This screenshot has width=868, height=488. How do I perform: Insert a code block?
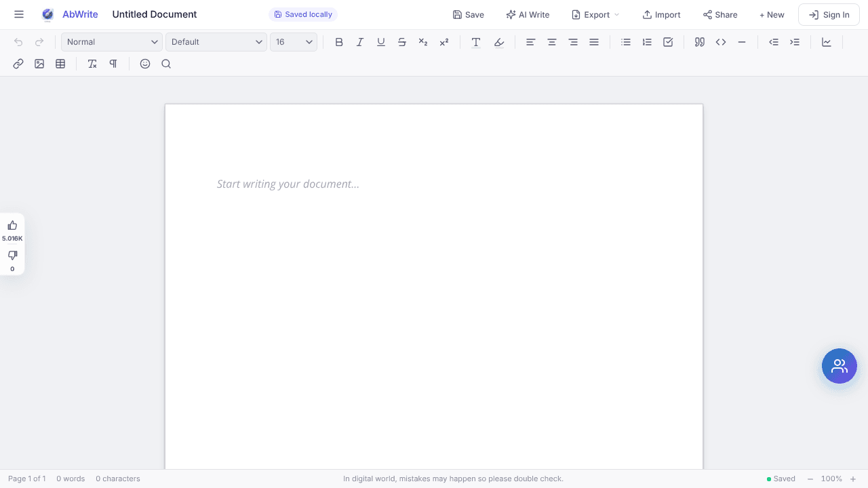coord(721,42)
